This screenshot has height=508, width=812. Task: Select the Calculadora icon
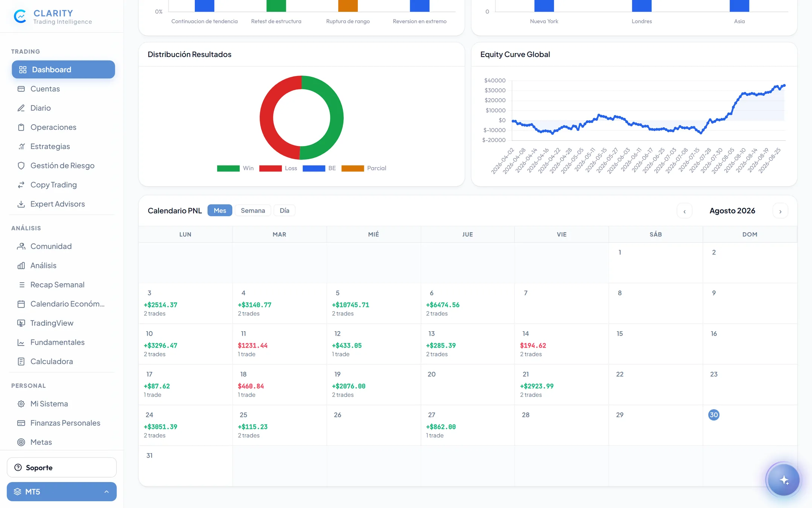21,361
